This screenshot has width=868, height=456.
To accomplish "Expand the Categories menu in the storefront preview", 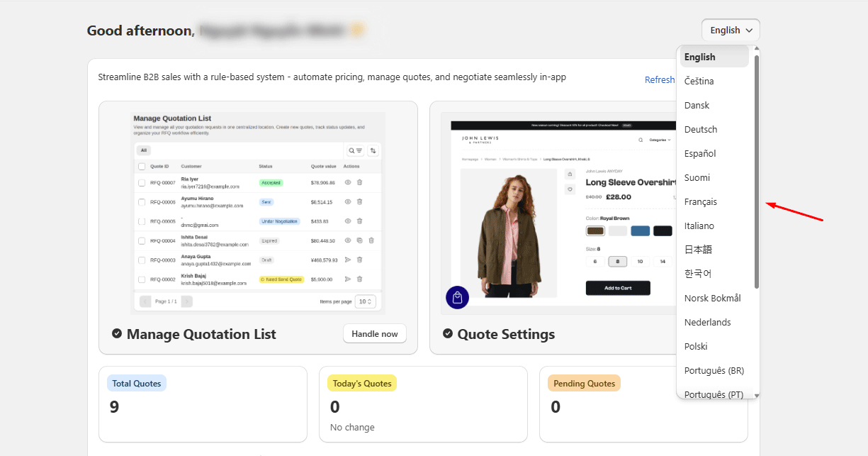I will (659, 140).
